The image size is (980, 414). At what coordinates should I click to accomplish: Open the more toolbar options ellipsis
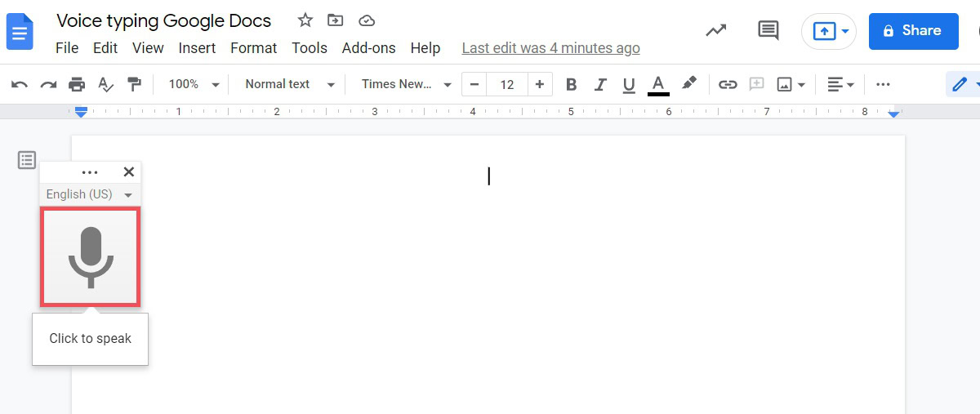pyautogui.click(x=883, y=84)
